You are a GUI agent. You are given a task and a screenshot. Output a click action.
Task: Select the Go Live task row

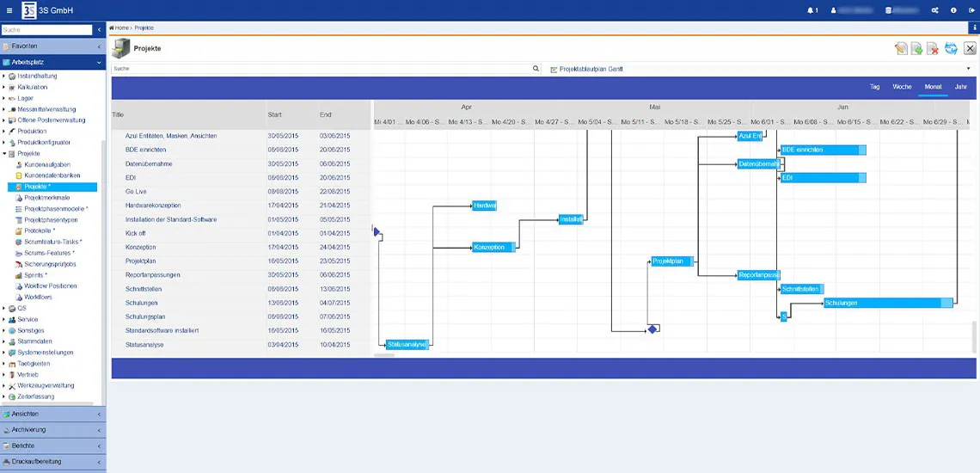[242, 192]
